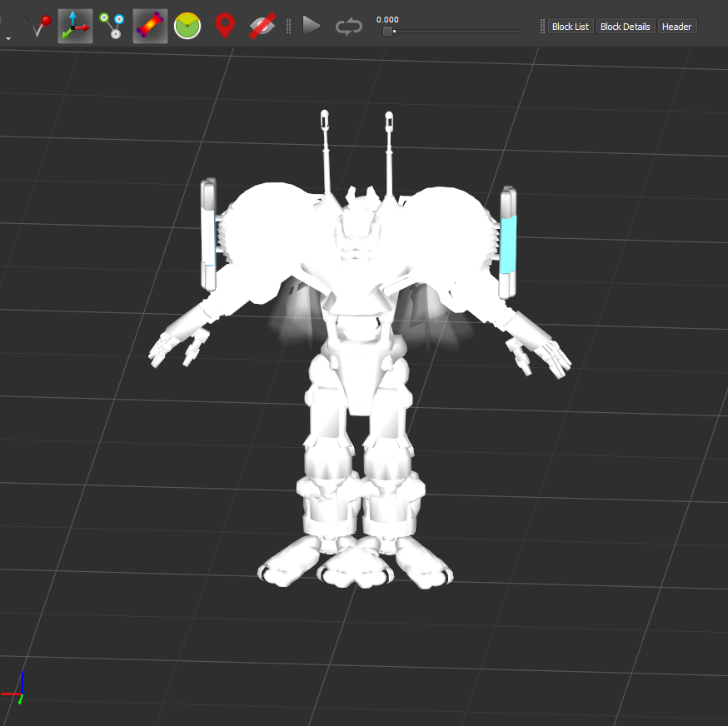Open the small toolbar dropdown arrow
This screenshot has width=728, height=726.
pos(7,38)
